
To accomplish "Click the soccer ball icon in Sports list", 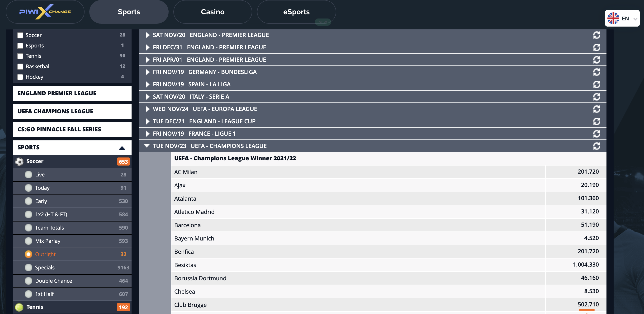I will 19,162.
